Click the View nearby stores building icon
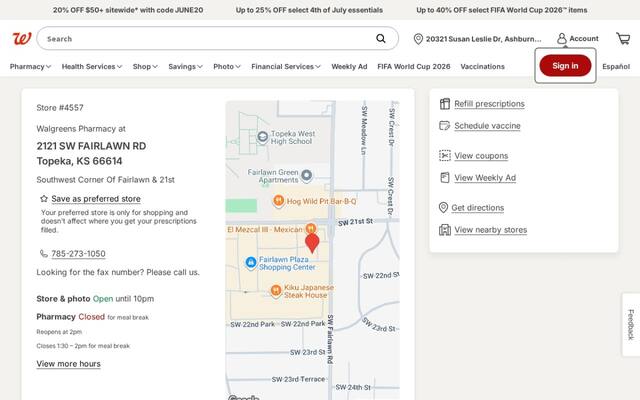Viewport: 640px width, 400px height. point(444,230)
